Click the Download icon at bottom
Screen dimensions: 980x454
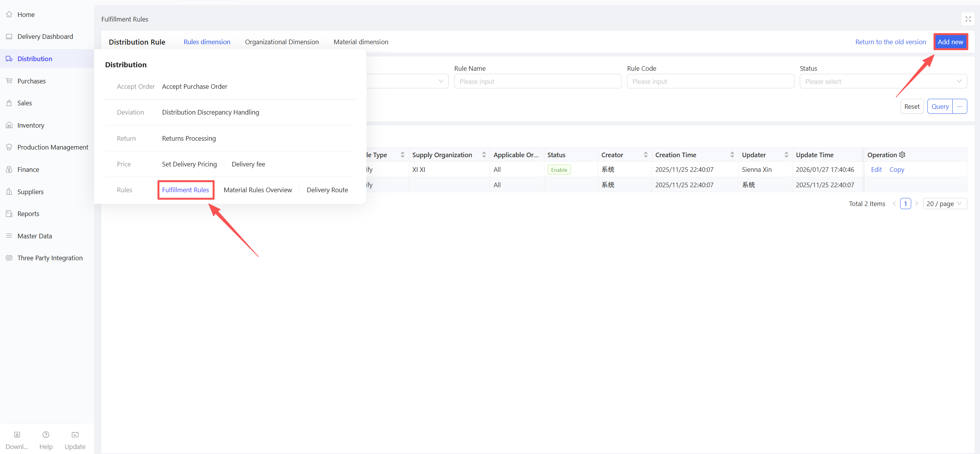pyautogui.click(x=17, y=434)
